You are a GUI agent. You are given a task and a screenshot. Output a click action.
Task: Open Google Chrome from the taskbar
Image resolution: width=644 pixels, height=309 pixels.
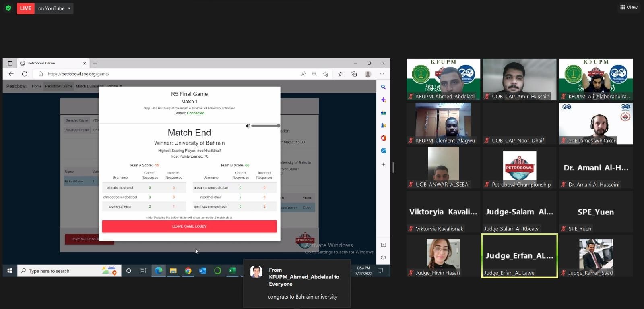coord(188,271)
